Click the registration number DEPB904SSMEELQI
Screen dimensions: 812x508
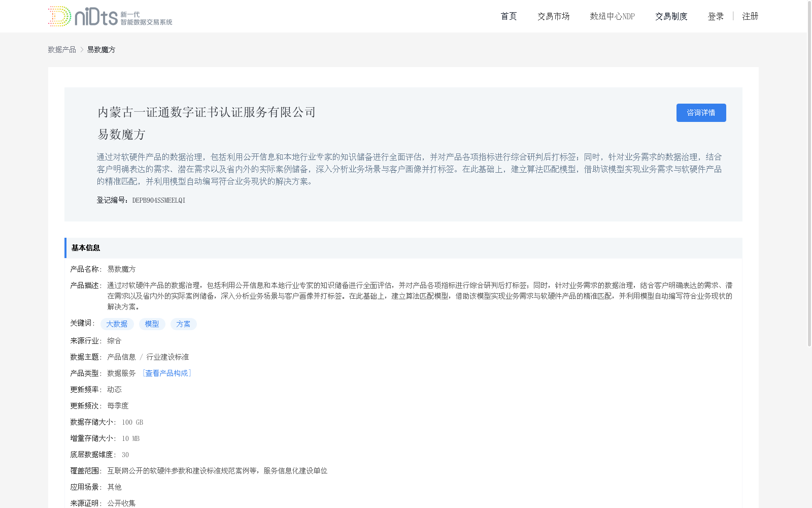[x=159, y=200]
